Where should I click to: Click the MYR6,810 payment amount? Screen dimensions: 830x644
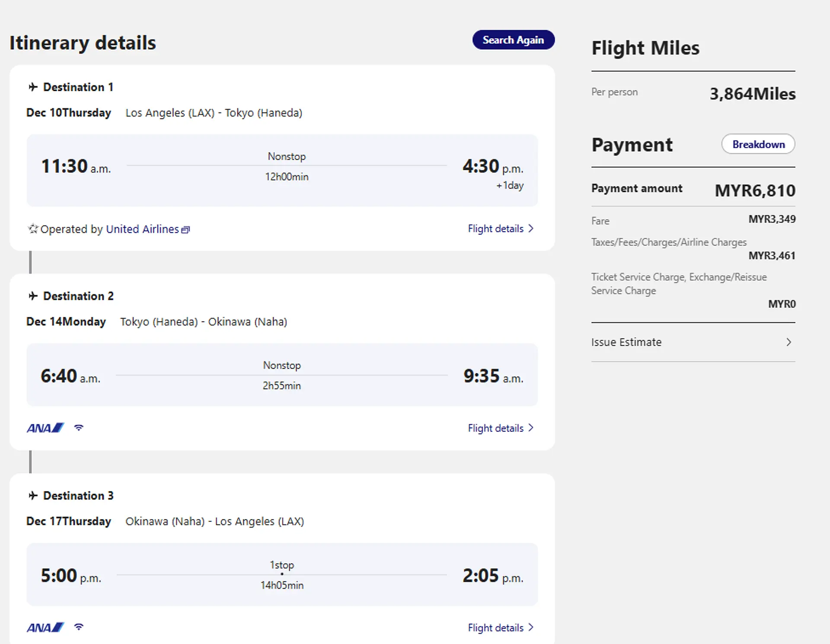tap(755, 191)
